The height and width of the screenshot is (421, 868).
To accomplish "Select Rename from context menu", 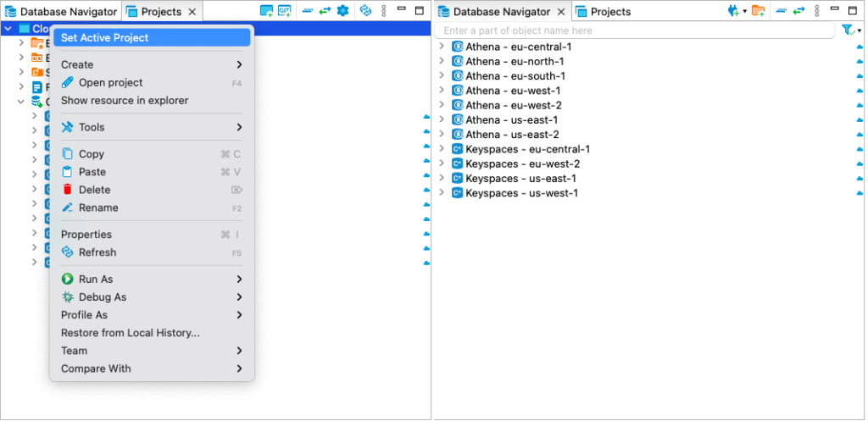I will (x=152, y=208).
